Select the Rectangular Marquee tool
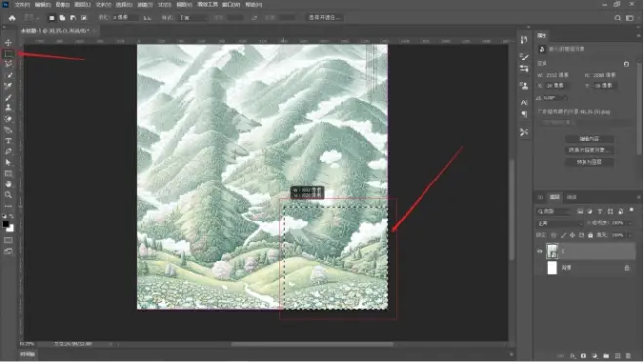644x362 pixels. click(x=8, y=54)
